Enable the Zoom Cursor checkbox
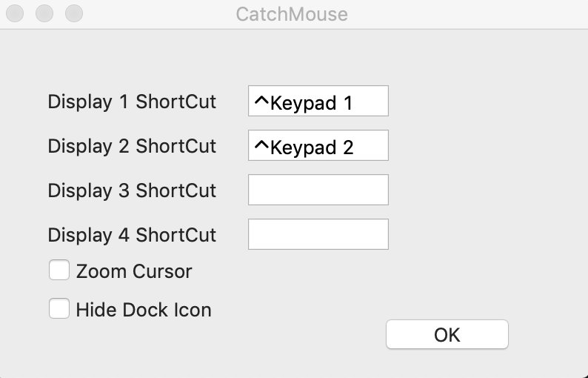 [59, 270]
